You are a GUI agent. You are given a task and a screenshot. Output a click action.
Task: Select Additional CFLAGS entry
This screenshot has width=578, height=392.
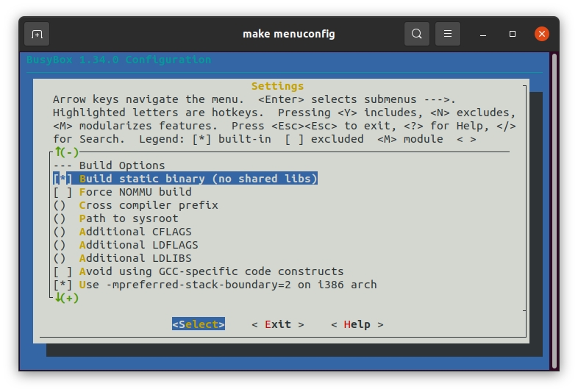(x=135, y=232)
